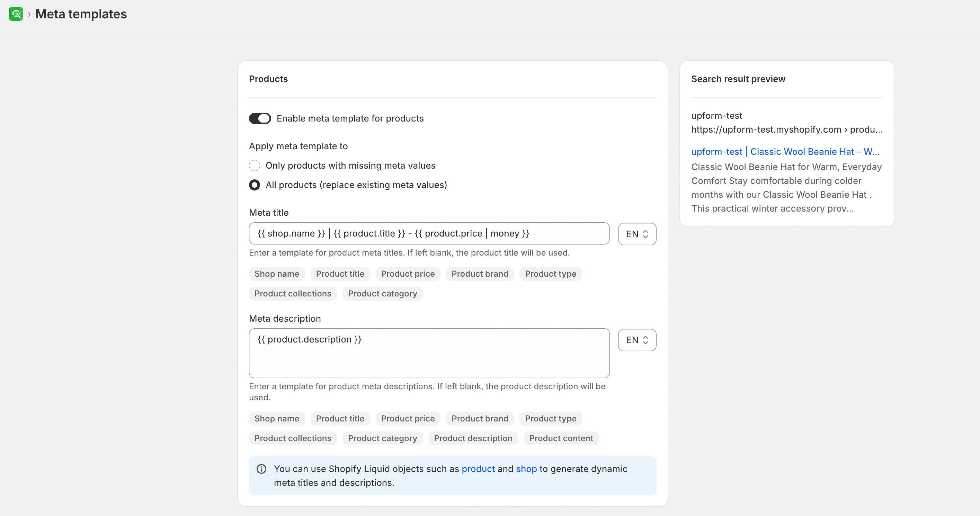
Task: Click the Meta description template textarea
Action: tap(429, 353)
